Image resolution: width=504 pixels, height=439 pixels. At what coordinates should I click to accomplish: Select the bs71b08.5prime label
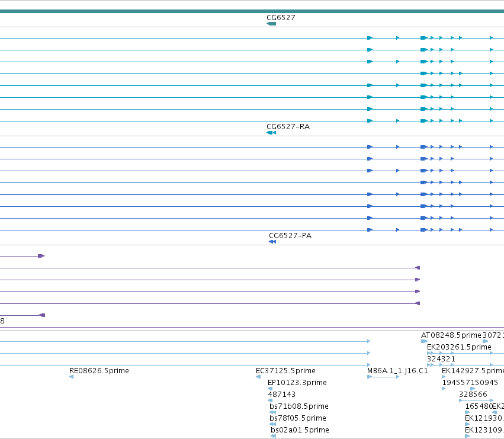(299, 406)
